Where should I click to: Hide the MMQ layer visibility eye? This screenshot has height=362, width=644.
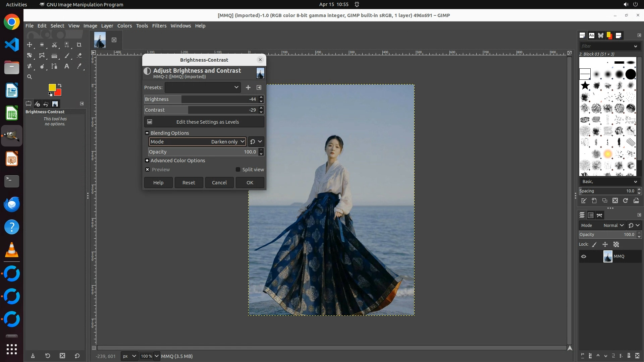coord(584,256)
